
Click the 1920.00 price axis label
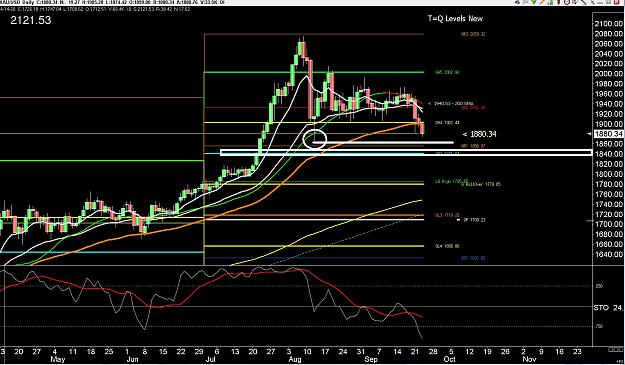(609, 114)
